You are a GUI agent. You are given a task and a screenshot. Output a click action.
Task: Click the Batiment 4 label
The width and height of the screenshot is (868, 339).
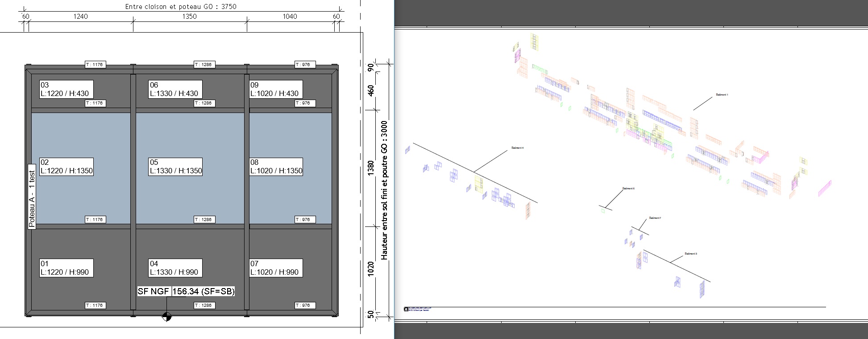pyautogui.click(x=517, y=148)
